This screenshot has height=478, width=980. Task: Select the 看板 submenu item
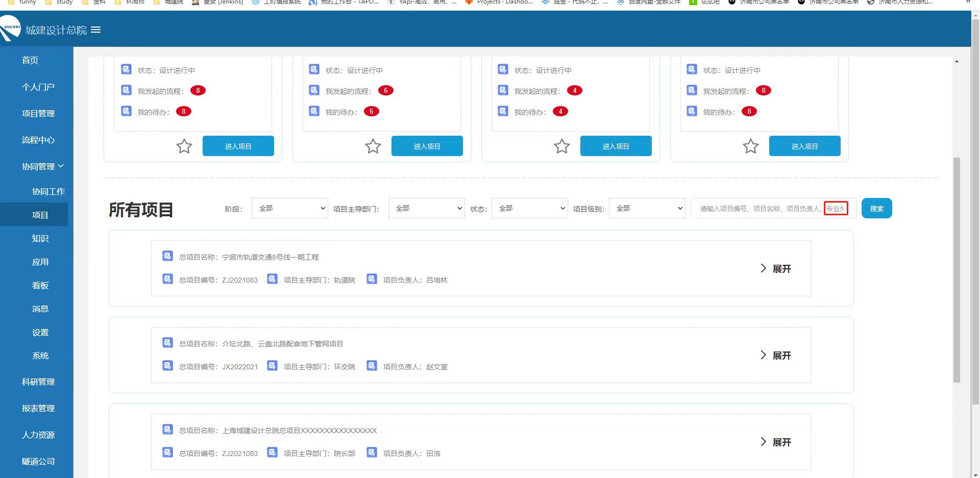[40, 285]
